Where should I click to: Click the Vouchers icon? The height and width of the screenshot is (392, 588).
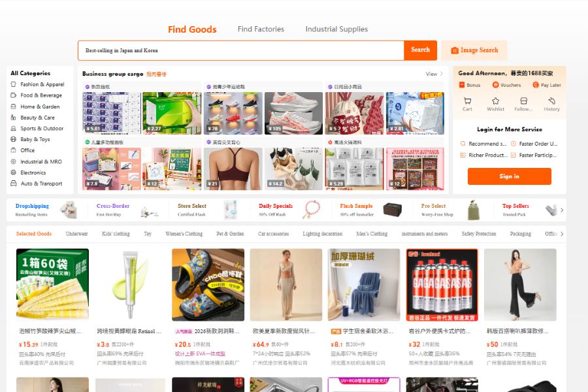[x=495, y=85]
